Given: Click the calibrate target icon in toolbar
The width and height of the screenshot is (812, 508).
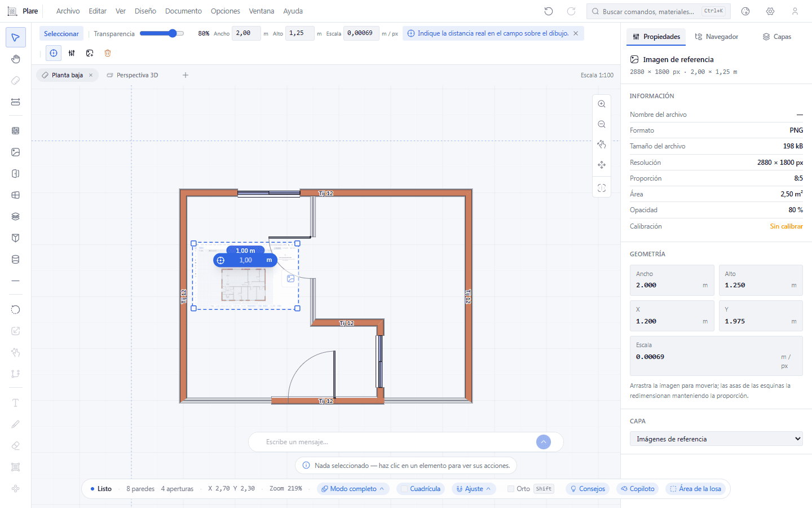Looking at the screenshot, I should (54, 53).
